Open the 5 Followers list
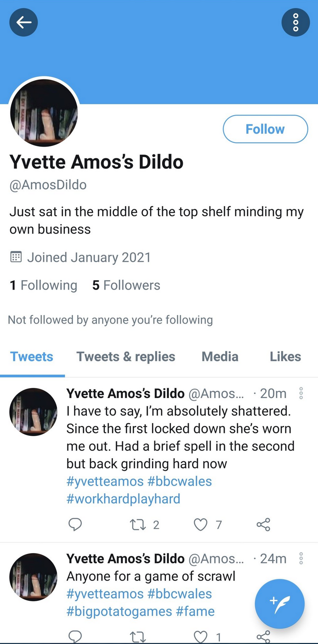This screenshot has width=318, height=644. (x=126, y=285)
